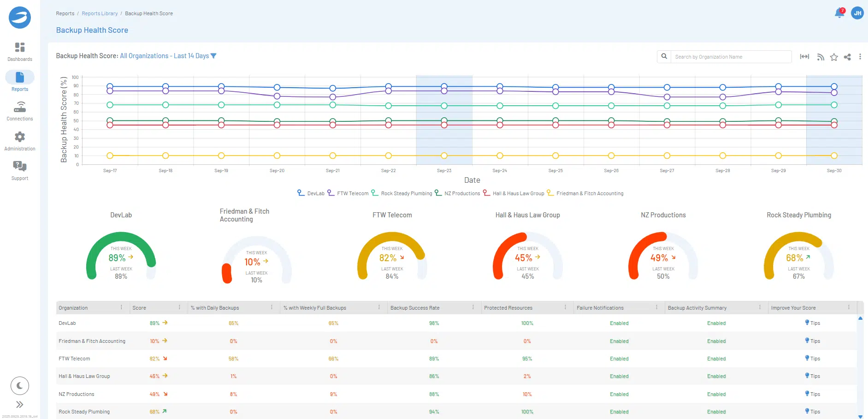Click the Search by Organization Name field
This screenshot has height=419, width=868.
point(731,57)
